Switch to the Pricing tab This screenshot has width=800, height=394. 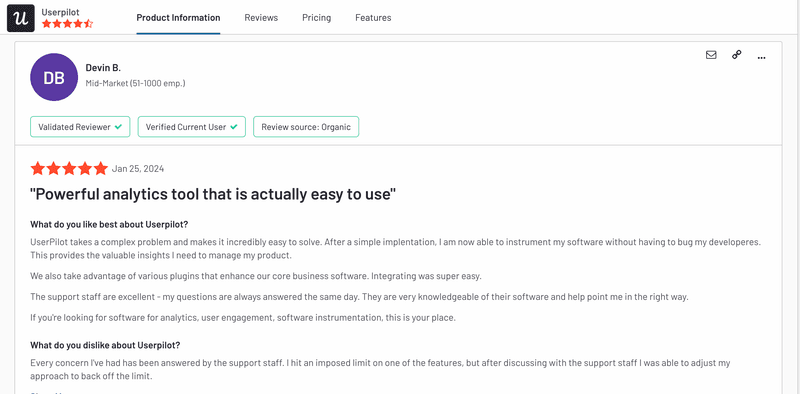pos(316,18)
